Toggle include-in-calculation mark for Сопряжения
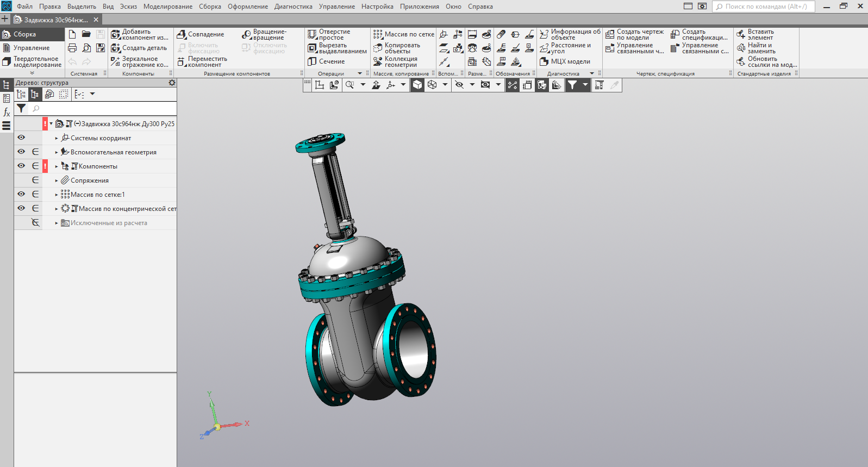Screen dimensions: 868x467 [35, 180]
